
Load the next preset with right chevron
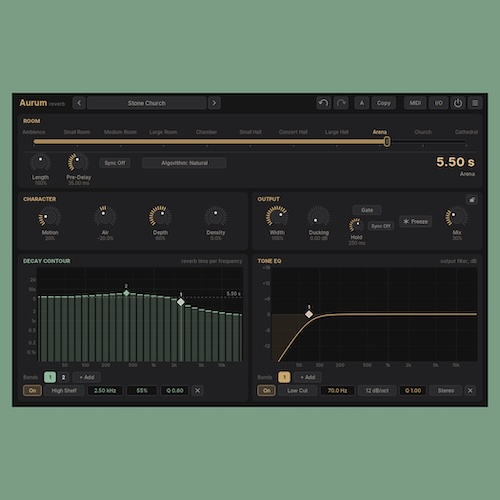point(214,103)
